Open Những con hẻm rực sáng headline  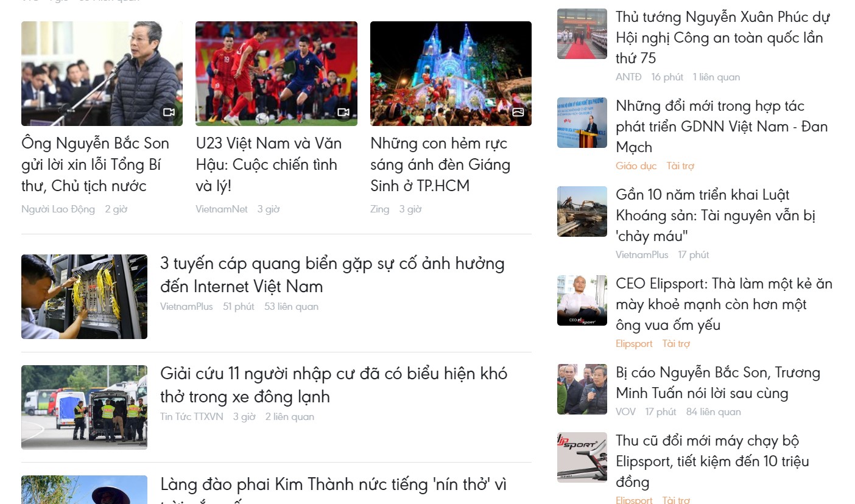[x=440, y=164]
